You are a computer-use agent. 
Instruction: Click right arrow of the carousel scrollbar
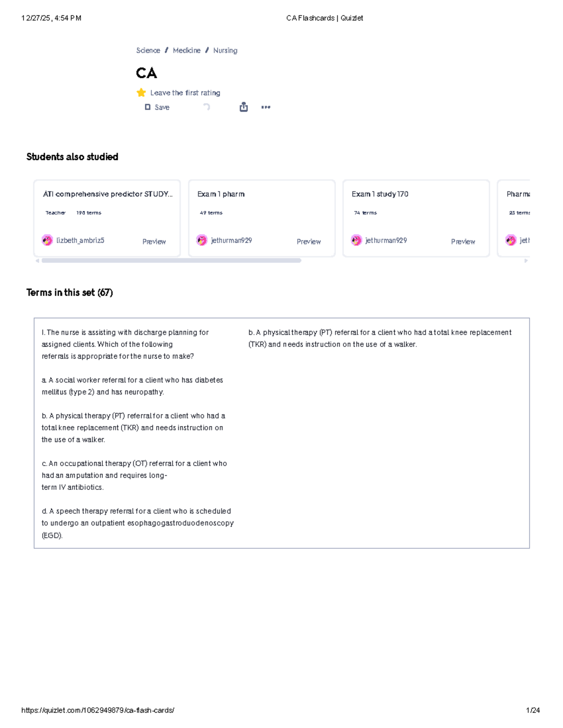tap(526, 261)
